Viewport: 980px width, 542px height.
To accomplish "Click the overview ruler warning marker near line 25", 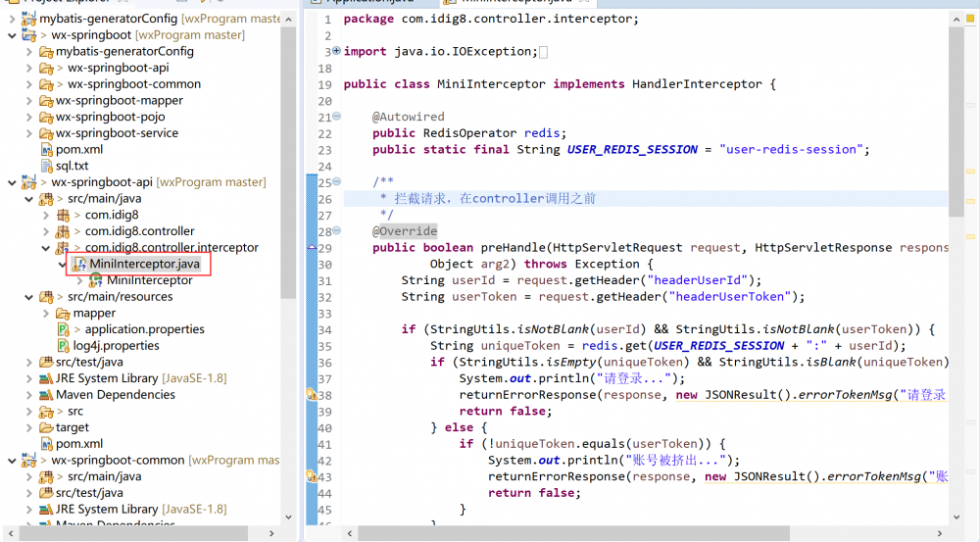I will pos(970,172).
